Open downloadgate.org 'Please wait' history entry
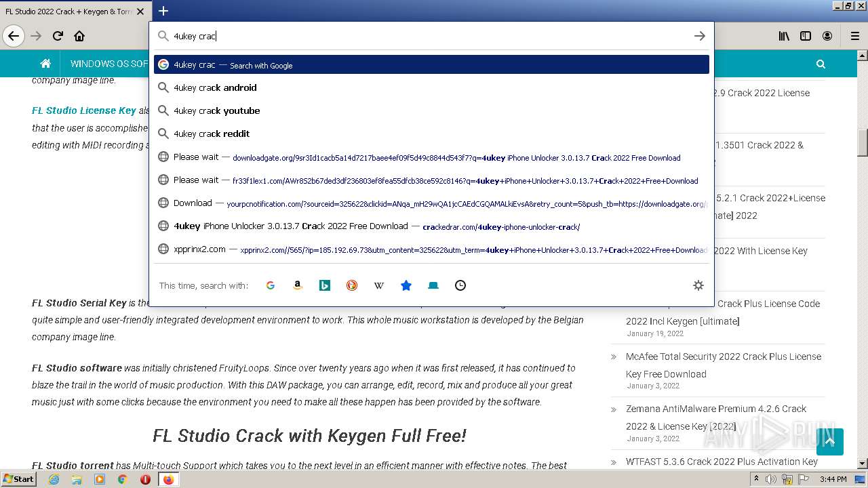 pyautogui.click(x=431, y=157)
